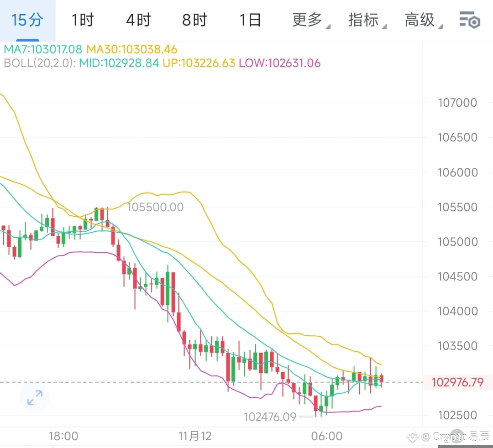
Task: Open the 更多 timeframe dropdown
Action: point(307,20)
